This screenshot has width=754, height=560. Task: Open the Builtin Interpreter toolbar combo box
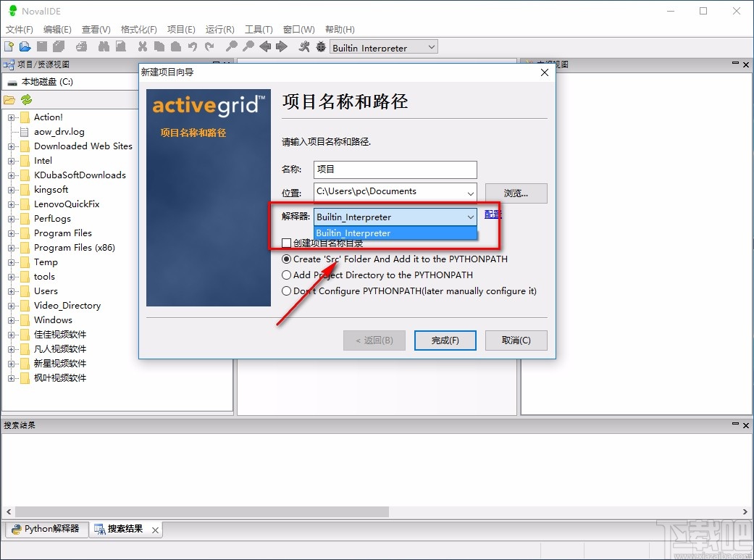[433, 46]
